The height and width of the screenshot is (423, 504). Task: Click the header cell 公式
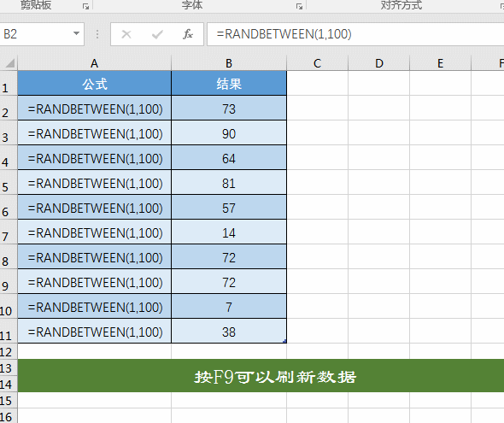pos(95,83)
